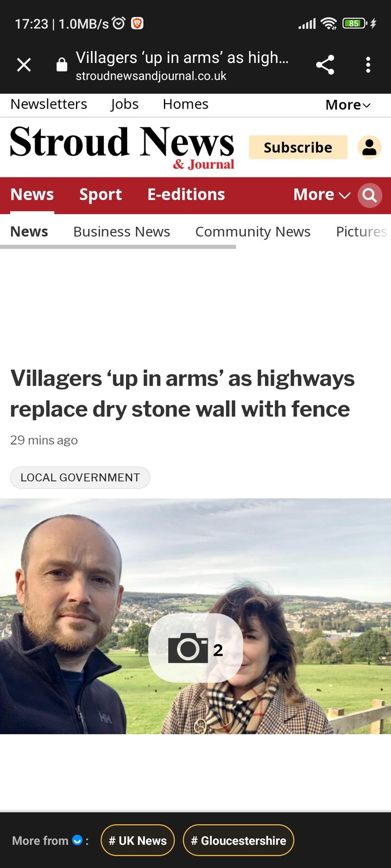Open the user account profile icon
Screen dimensions: 391x868
pos(369,147)
